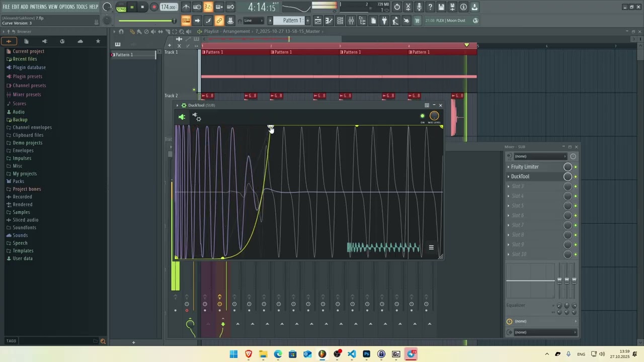Select the browser files tab icon

27,41
